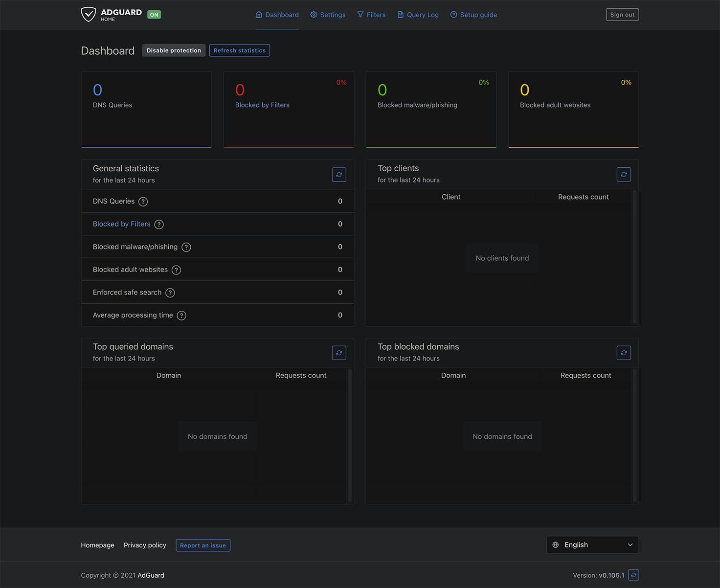Viewport: 720px width, 588px height.
Task: Show help for DNS Queries statistic
Action: [x=143, y=201]
